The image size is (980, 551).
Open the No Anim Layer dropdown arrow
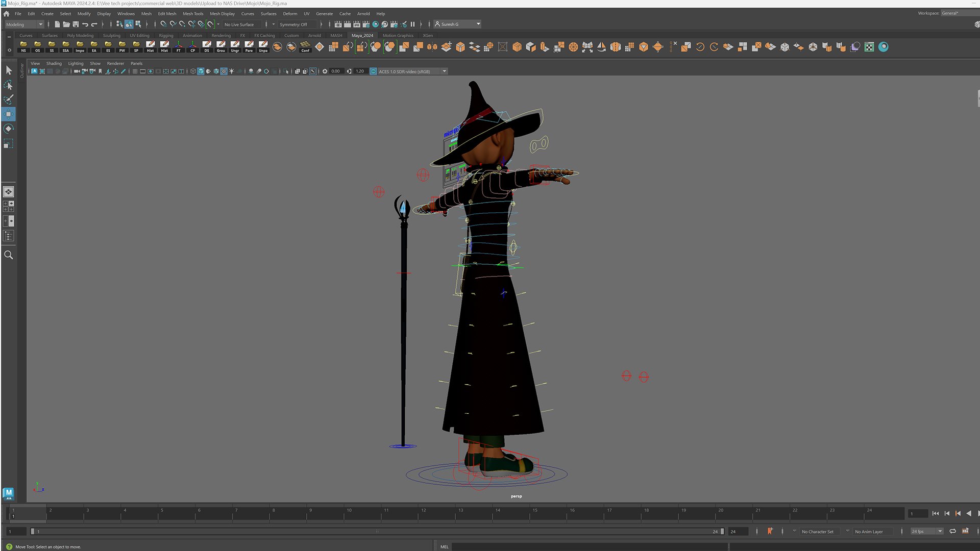pyautogui.click(x=848, y=531)
